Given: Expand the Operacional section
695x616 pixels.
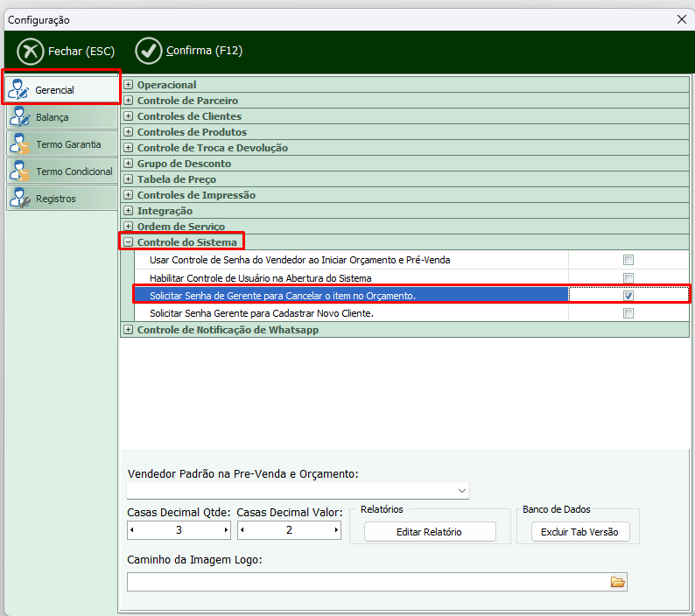Looking at the screenshot, I should (x=129, y=85).
